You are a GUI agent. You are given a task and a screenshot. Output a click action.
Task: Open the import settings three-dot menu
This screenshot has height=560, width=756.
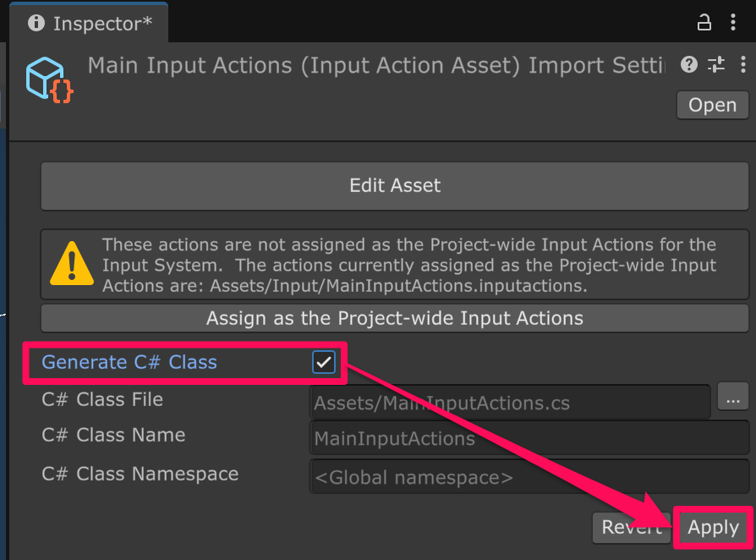click(742, 65)
